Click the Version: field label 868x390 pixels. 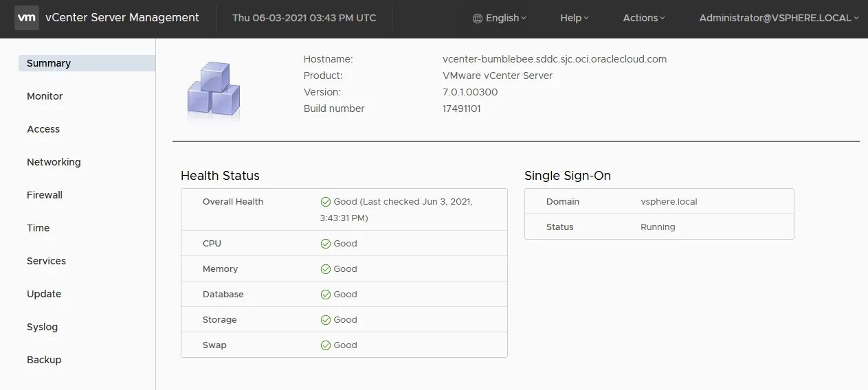point(322,92)
